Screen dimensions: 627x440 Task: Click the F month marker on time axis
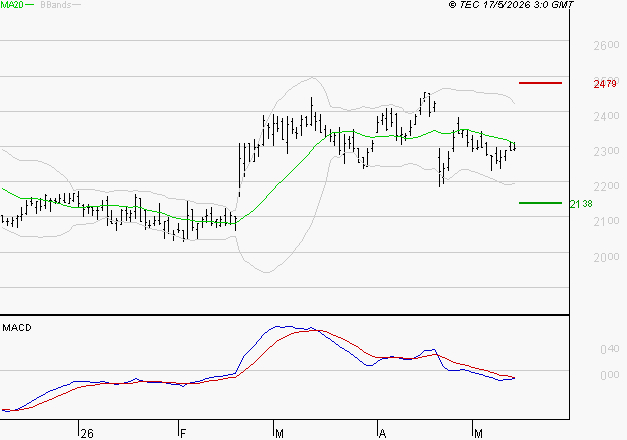183,434
